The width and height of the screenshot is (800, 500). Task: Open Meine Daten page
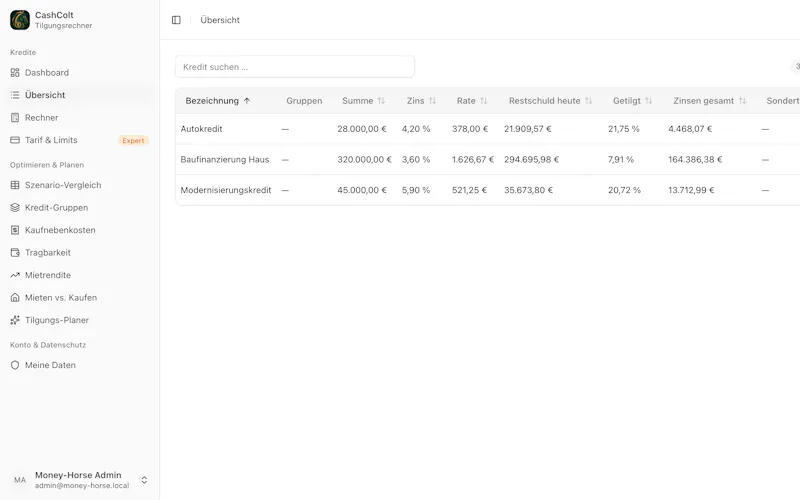(x=80, y=365)
